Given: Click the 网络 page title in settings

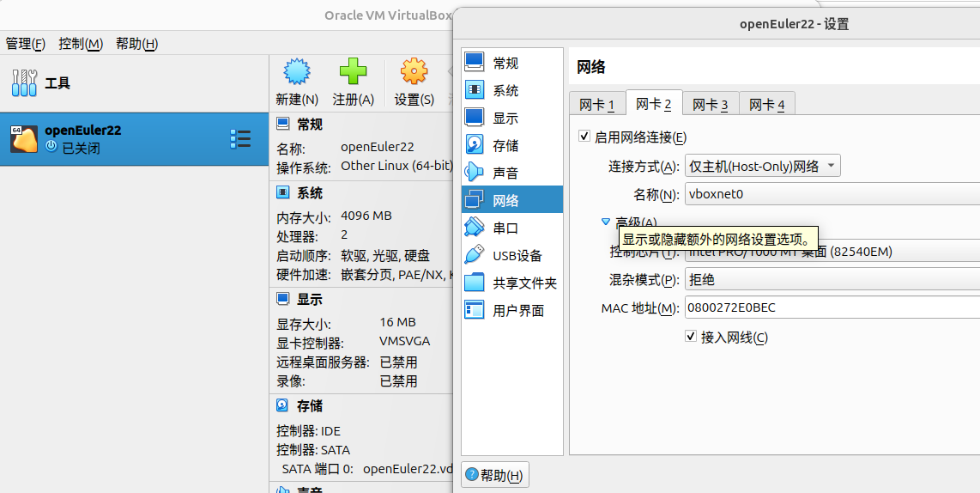Looking at the screenshot, I should point(590,67).
